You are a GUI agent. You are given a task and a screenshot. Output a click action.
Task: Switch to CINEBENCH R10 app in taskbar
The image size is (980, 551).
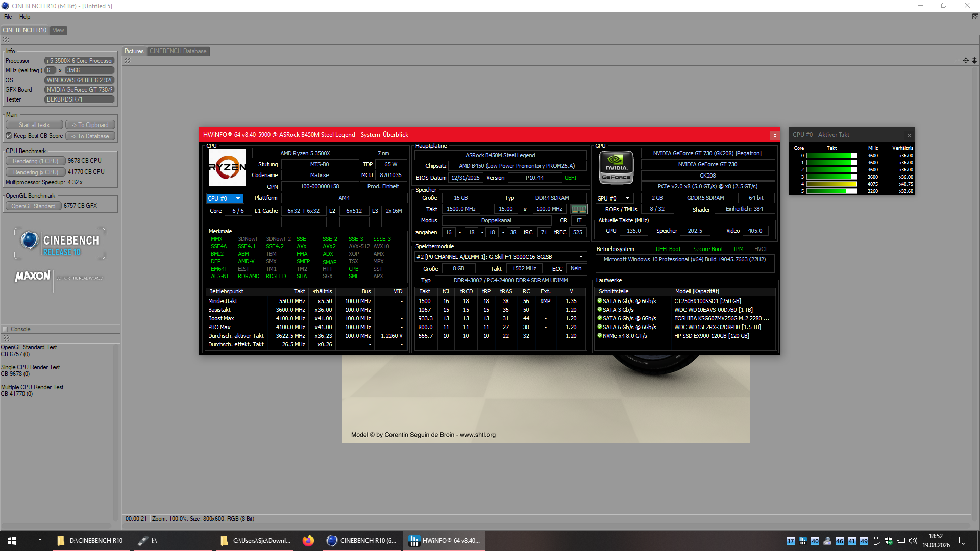pyautogui.click(x=362, y=541)
